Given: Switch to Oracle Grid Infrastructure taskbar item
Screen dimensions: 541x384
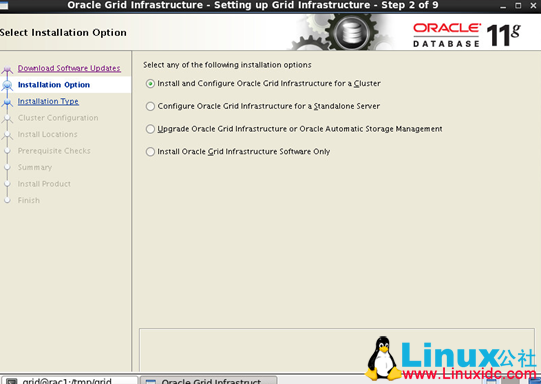Looking at the screenshot, I should point(208,381).
